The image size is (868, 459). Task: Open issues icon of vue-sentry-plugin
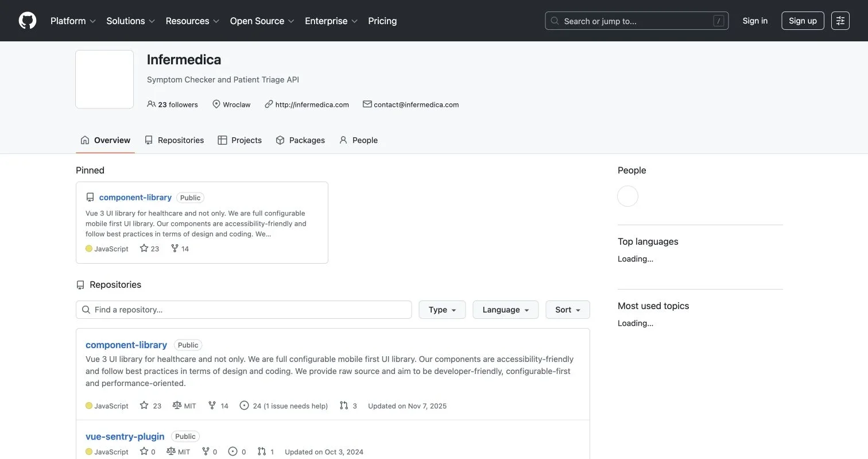(x=232, y=452)
